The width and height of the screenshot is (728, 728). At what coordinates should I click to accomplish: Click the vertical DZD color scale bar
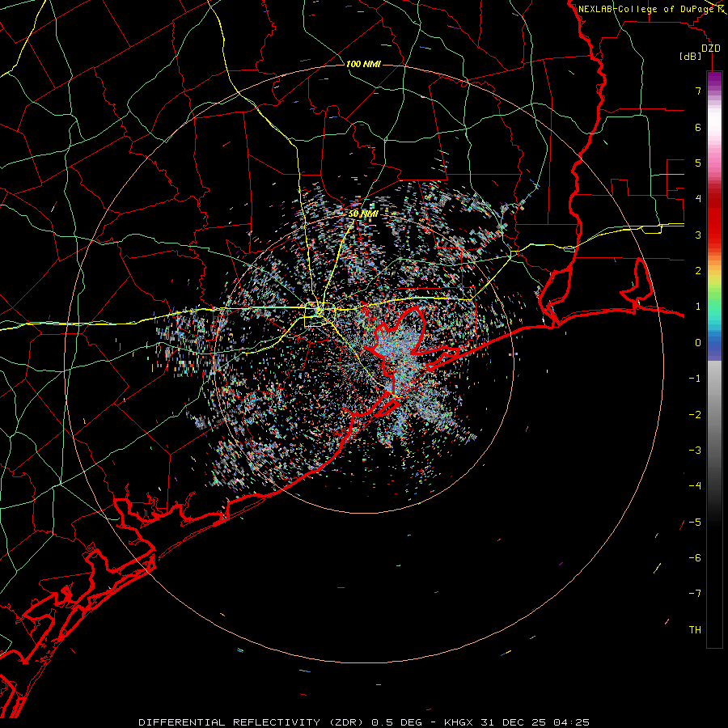[714, 359]
